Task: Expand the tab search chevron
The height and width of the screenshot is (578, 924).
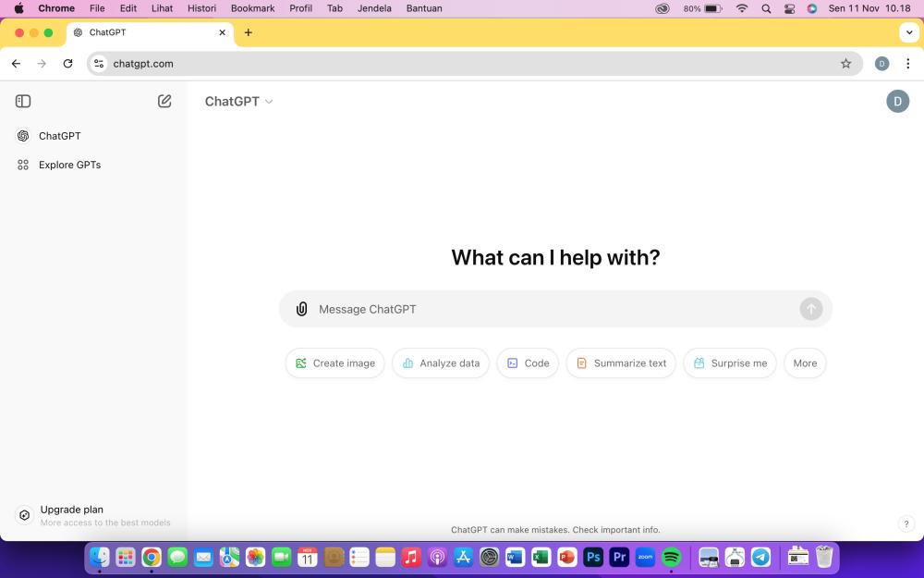Action: coord(908,32)
